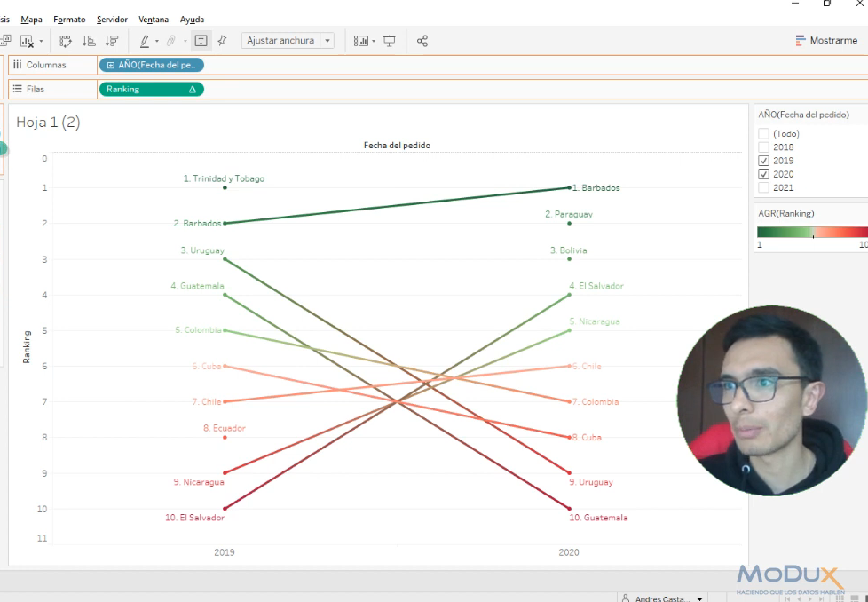Click the Highlight pen icon
The height and width of the screenshot is (602, 868).
point(145,40)
